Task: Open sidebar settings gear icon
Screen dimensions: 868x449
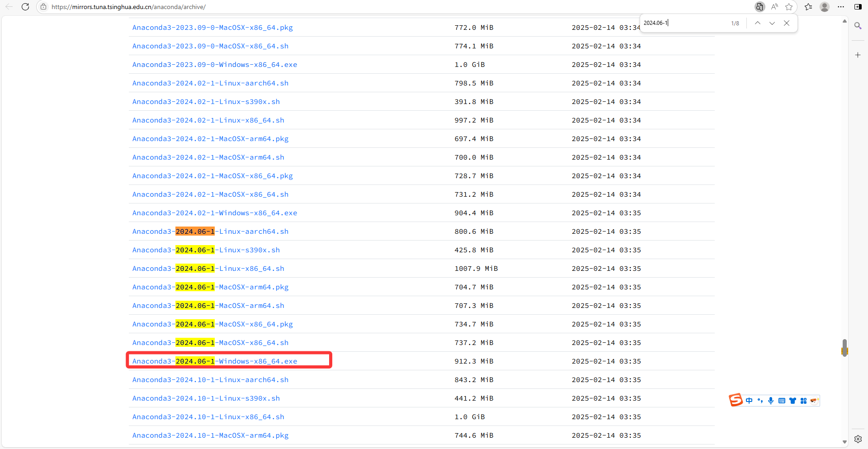Action: tap(858, 439)
